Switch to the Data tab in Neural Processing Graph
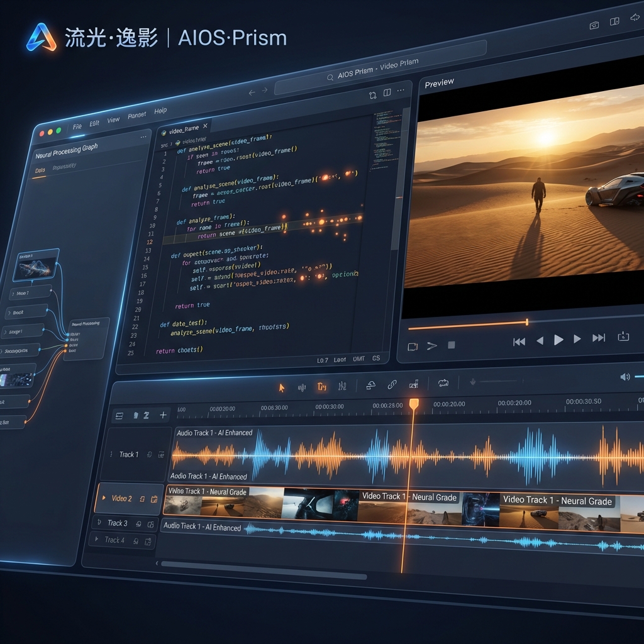 40,169
